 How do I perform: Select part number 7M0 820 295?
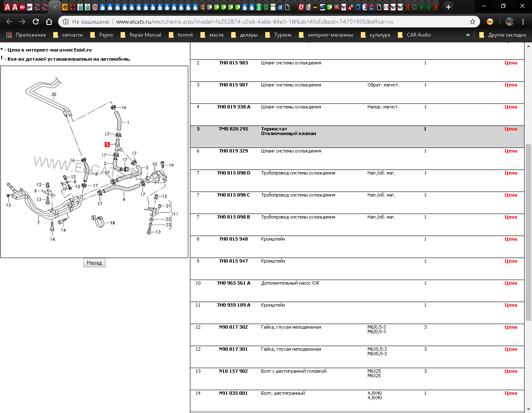tap(234, 129)
